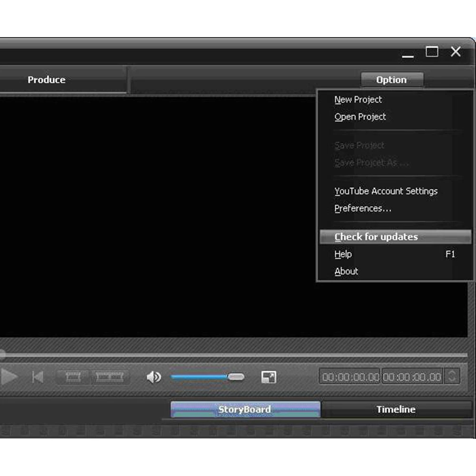Jump to previous frame icon
Image resolution: width=476 pixels, height=476 pixels.
pos(38,377)
